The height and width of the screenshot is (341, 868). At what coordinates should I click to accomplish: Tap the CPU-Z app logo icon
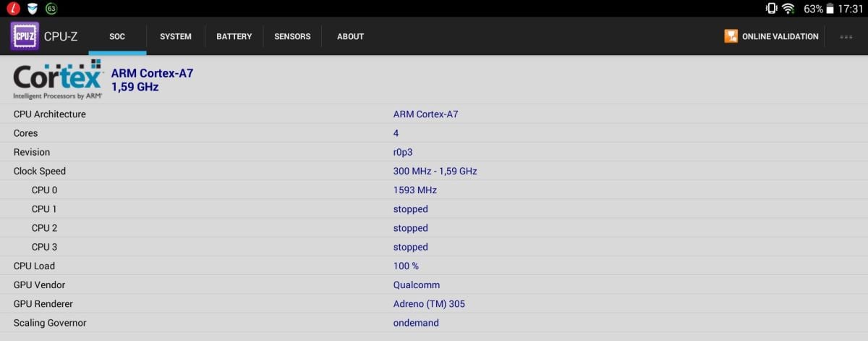(x=25, y=36)
